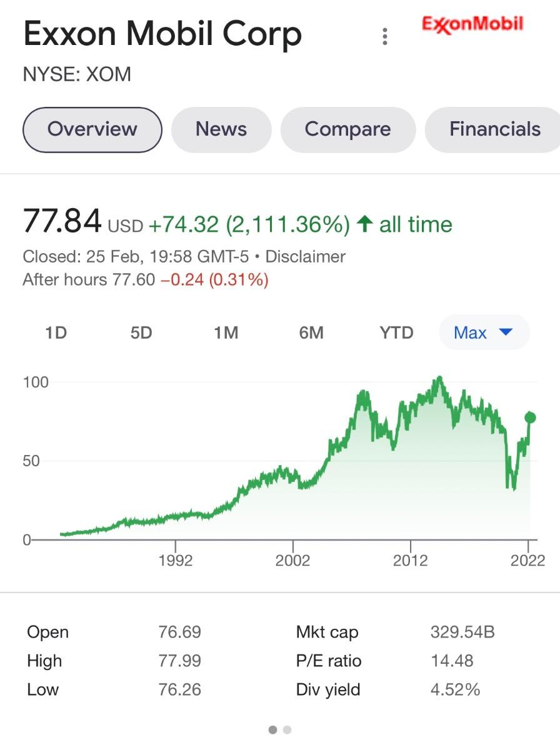This screenshot has width=560, height=750.
Task: Click the Mkt cap value 329.54B
Action: [462, 632]
